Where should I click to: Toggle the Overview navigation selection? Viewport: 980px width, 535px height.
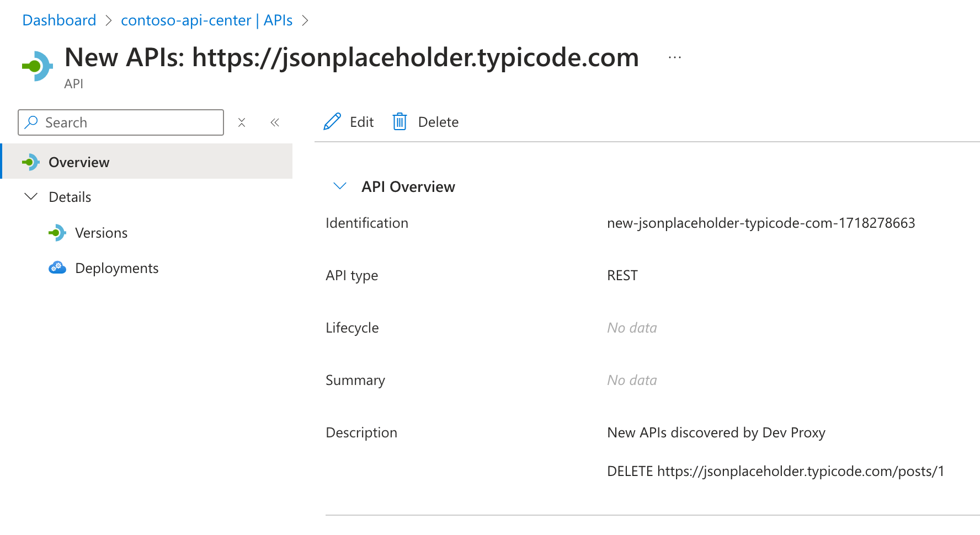[x=79, y=162]
